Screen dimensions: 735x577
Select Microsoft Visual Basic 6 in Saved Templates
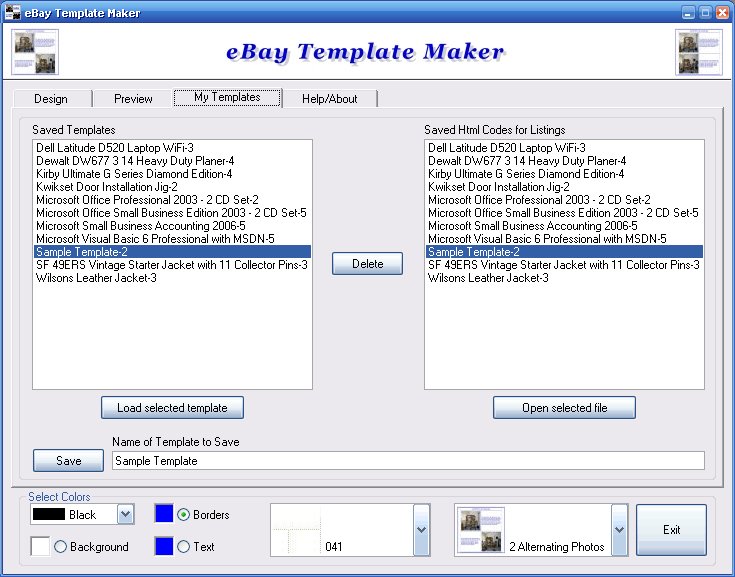click(172, 239)
